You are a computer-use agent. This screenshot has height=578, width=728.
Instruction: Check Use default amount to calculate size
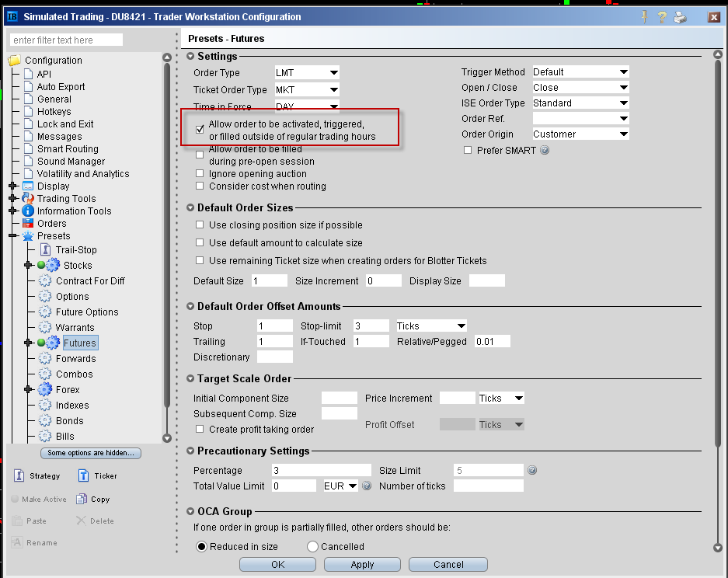pos(200,242)
